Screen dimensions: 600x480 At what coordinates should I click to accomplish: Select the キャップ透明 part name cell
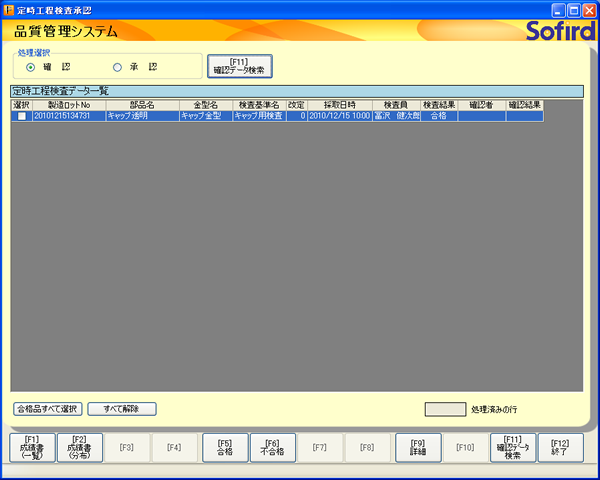click(141, 116)
